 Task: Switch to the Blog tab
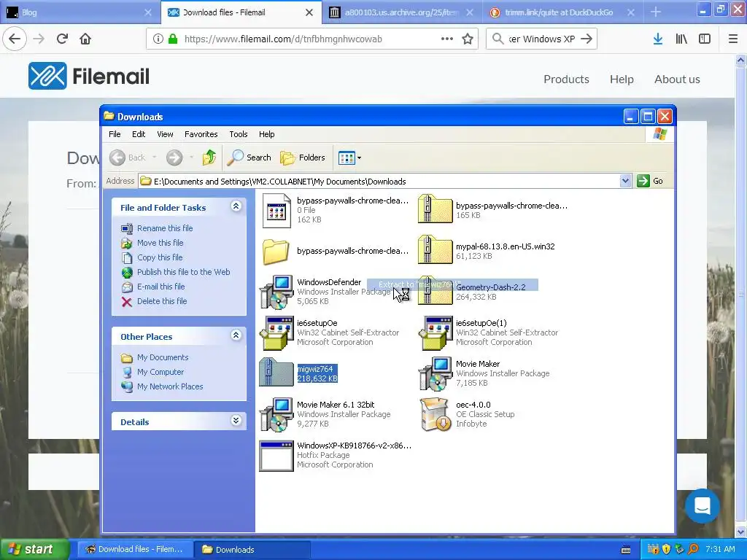pos(80,12)
